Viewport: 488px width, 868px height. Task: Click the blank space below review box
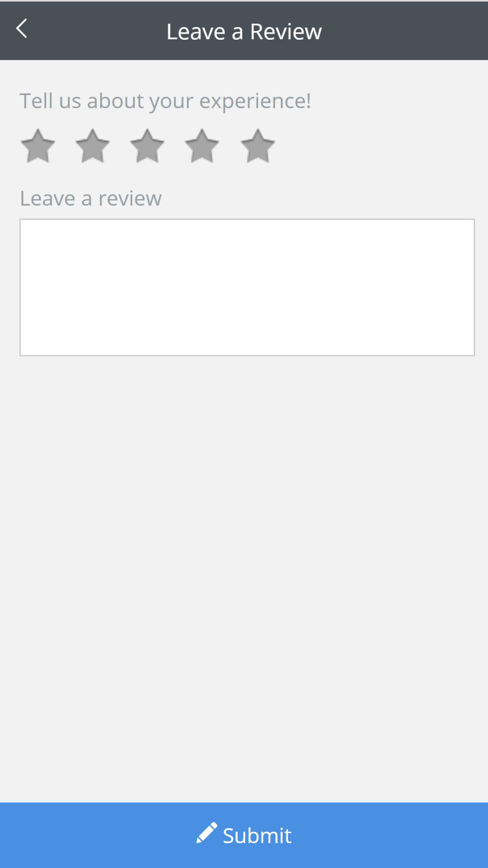(244, 578)
